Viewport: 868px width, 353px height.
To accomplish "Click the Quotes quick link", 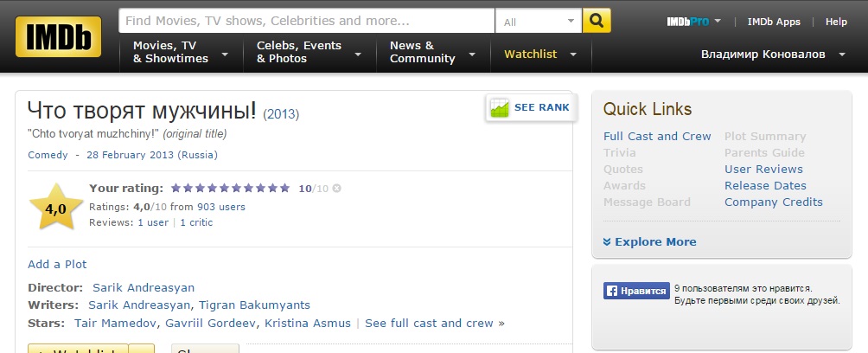I will 623,169.
